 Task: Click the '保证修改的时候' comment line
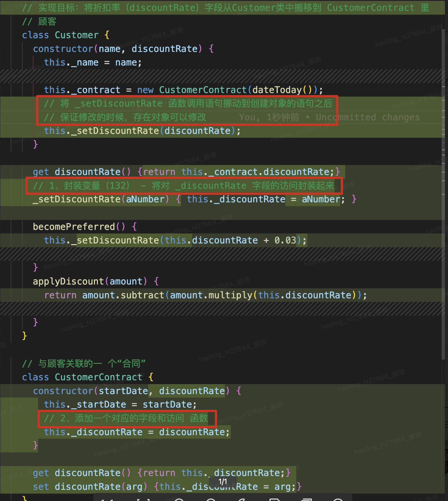click(x=125, y=117)
